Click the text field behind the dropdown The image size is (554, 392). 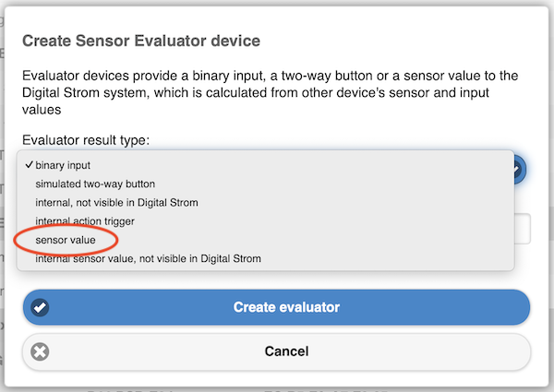tap(522, 229)
